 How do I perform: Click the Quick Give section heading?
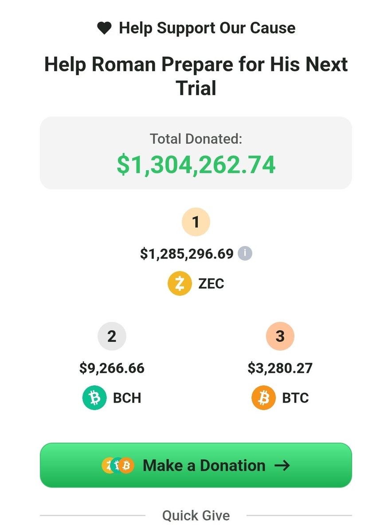196,516
